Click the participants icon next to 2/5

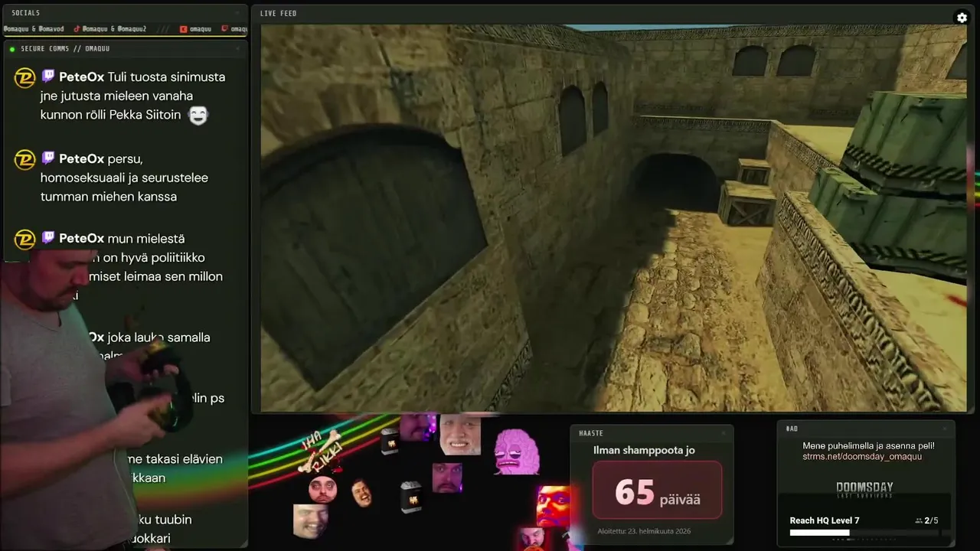(919, 520)
